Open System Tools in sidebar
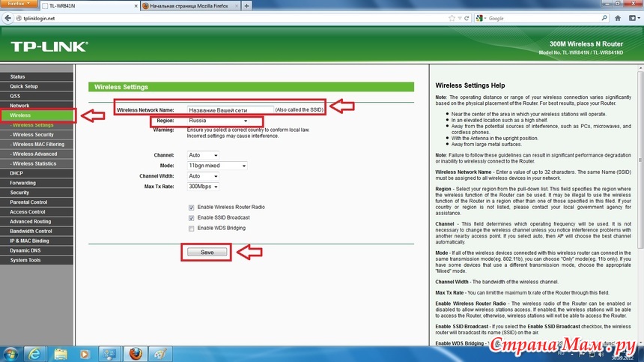 click(37, 260)
